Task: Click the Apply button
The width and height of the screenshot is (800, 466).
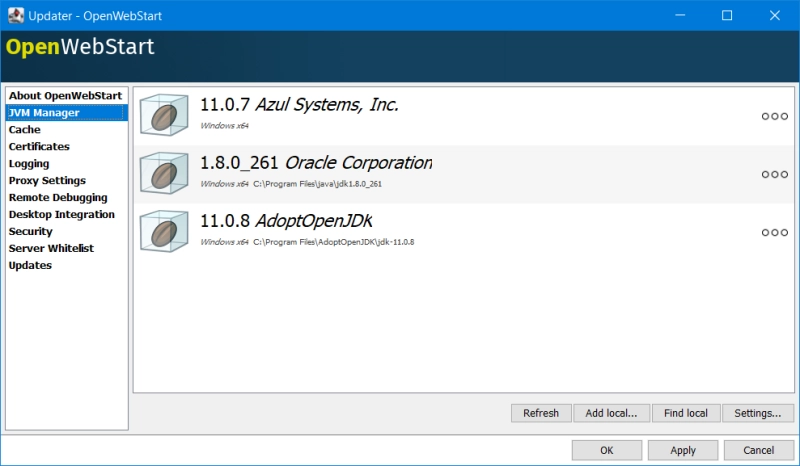Action: [x=683, y=450]
